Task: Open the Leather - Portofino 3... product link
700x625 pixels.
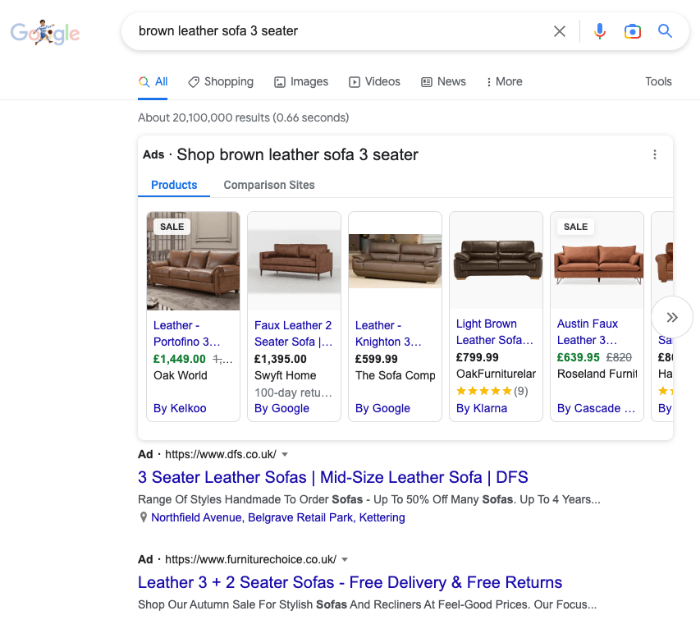Action: coord(187,333)
